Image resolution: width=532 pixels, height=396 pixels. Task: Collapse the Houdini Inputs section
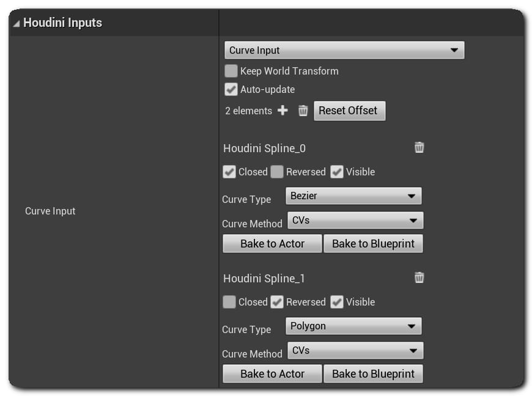[17, 23]
